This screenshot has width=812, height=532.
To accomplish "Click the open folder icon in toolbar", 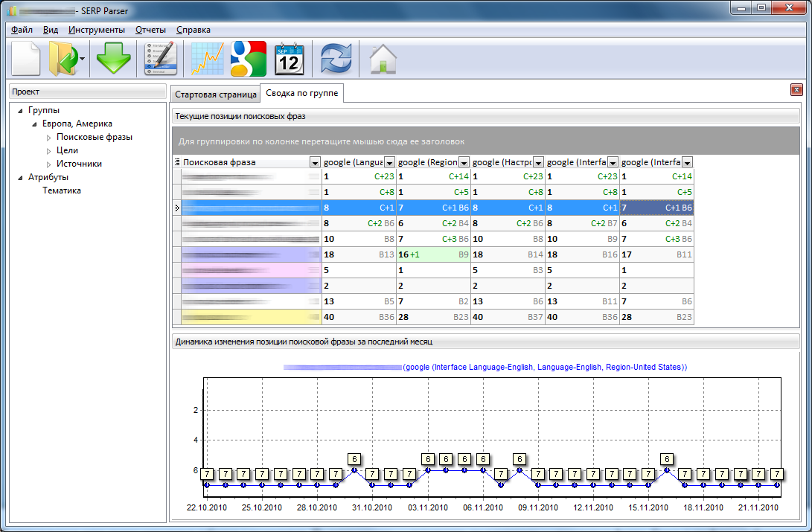I will tap(63, 58).
